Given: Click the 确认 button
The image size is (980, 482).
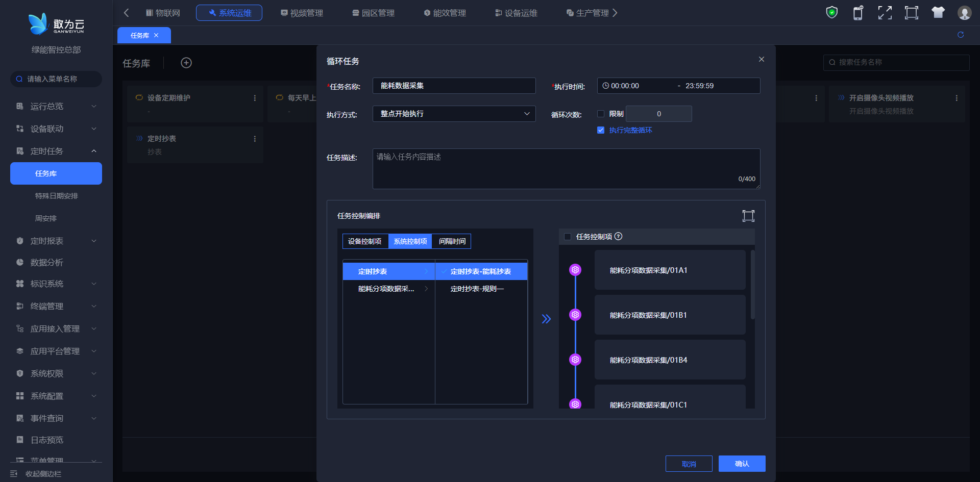Looking at the screenshot, I should point(742,464).
